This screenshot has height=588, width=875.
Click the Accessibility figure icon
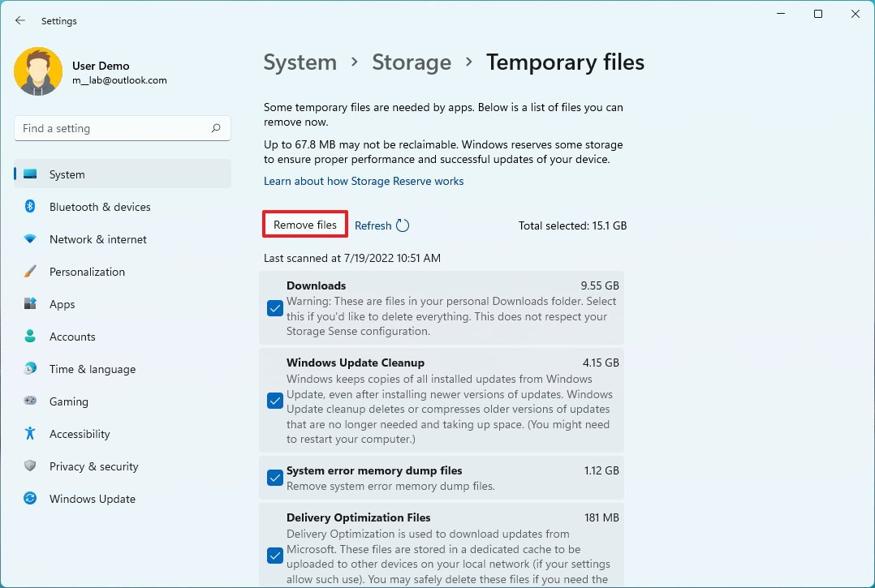(x=30, y=434)
